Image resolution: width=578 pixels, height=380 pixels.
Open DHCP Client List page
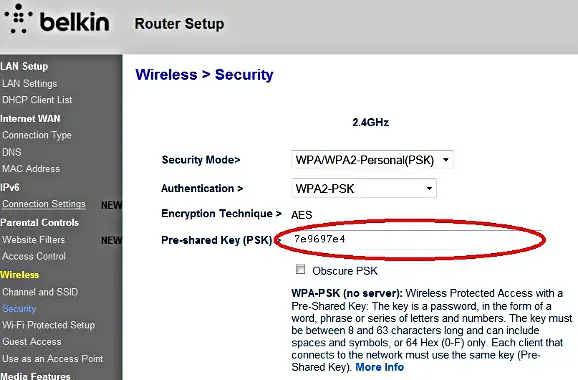click(x=37, y=100)
